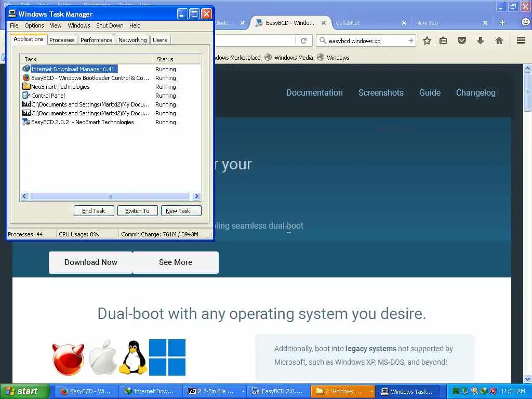Open the Screenshots link on EasyBCD page
The image size is (532, 399).
(x=381, y=92)
